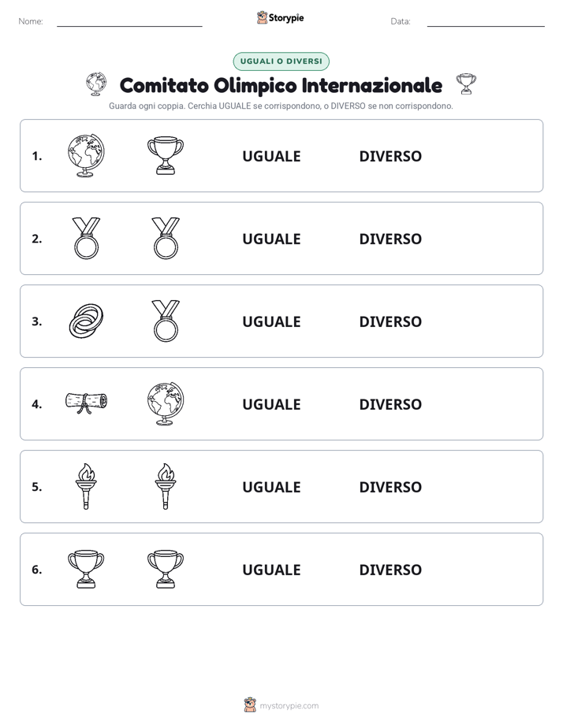Choose DIVERSO for row 3

click(390, 321)
